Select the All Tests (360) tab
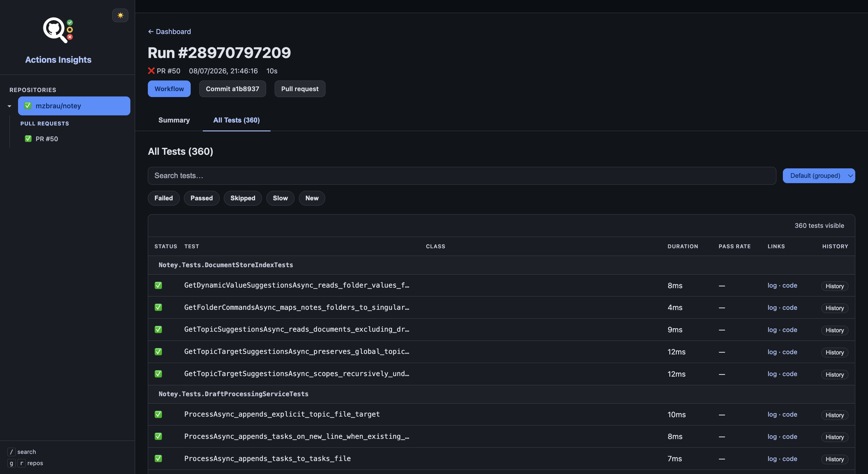This screenshot has width=868, height=474. 237,120
